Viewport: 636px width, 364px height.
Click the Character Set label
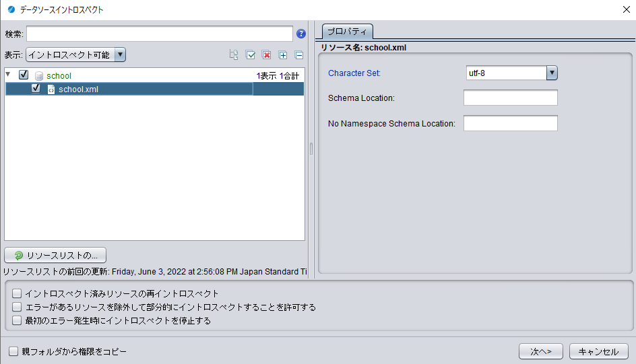354,73
